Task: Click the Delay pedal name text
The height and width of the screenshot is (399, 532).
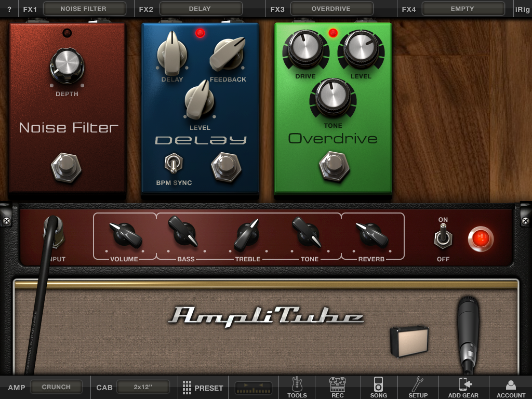Action: [x=201, y=140]
